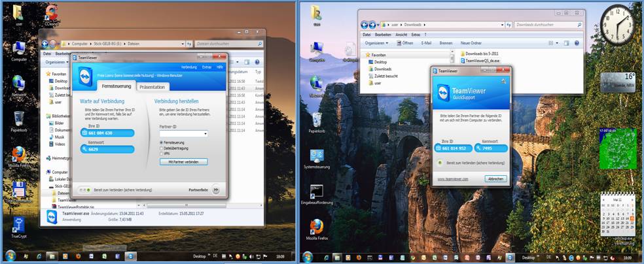This screenshot has height=264, width=644.
Task: Select the Fernsteuerung radio button
Action: click(162, 142)
